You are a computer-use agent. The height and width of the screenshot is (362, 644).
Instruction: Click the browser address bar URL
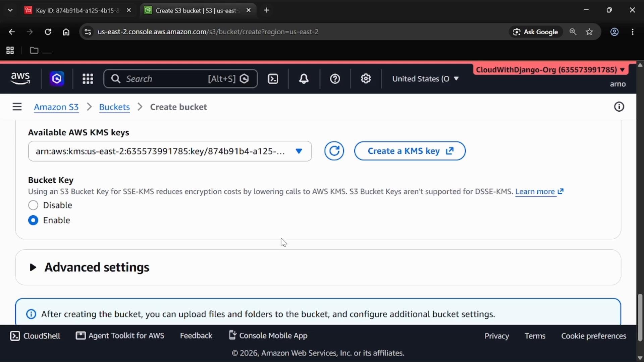tap(208, 32)
